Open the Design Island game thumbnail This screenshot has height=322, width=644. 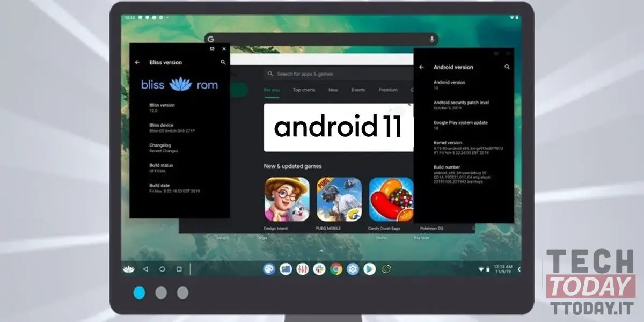[287, 199]
